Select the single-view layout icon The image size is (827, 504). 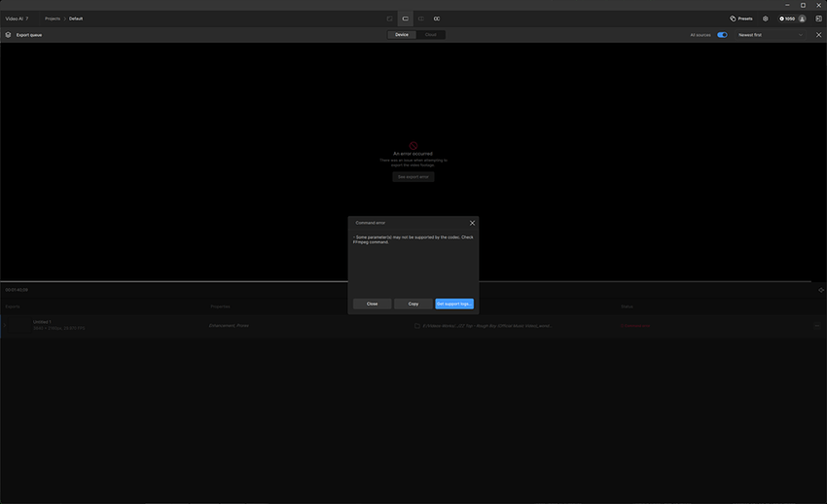click(390, 18)
